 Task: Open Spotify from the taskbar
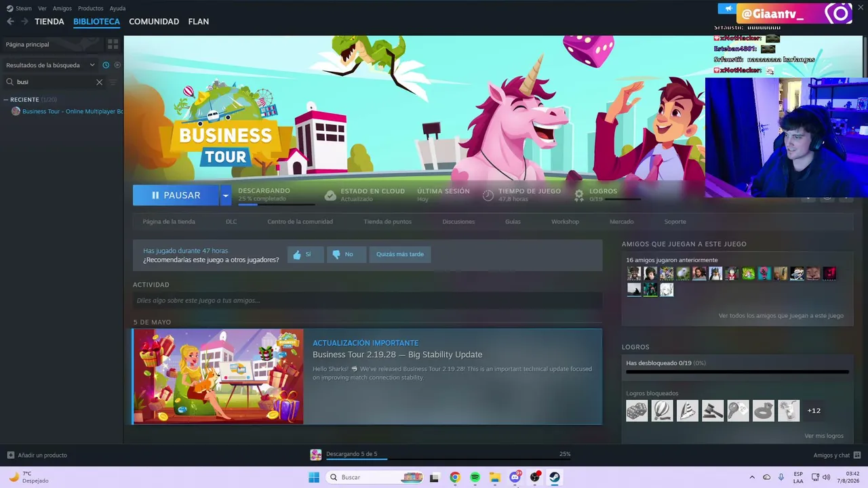pos(475,477)
